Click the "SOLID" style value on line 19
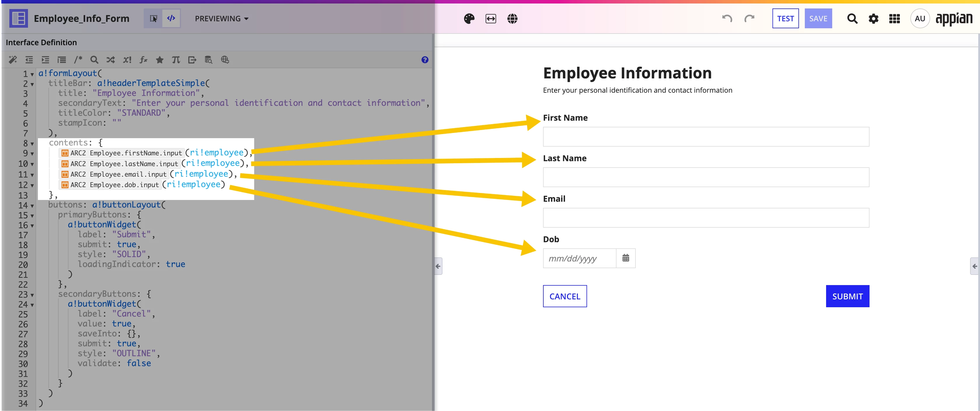 tap(129, 254)
